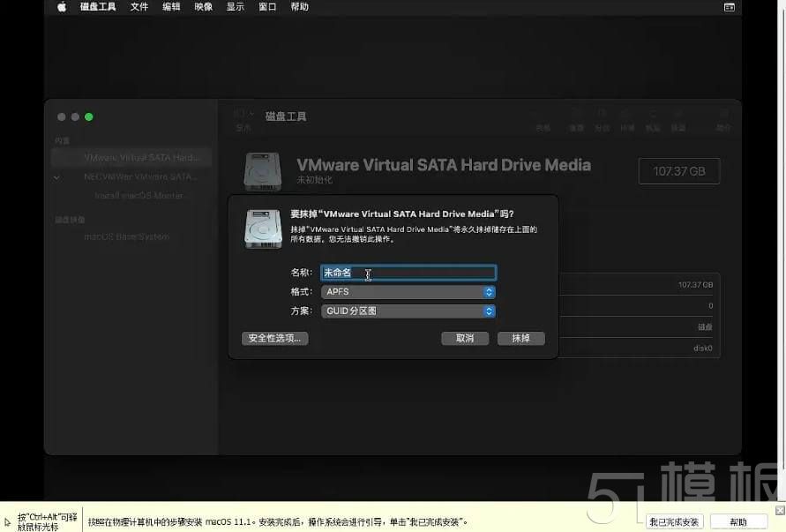Confirm erase with the 抹掉 button
The image size is (786, 532).
520,337
